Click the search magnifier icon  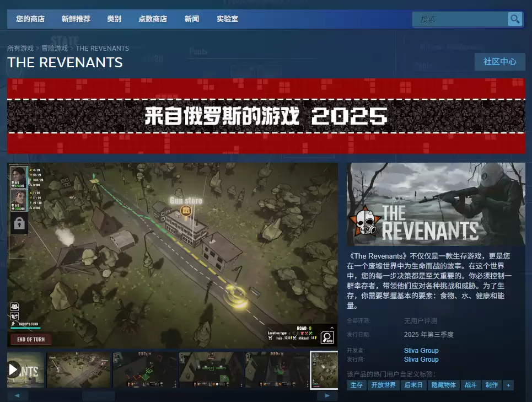(x=515, y=19)
